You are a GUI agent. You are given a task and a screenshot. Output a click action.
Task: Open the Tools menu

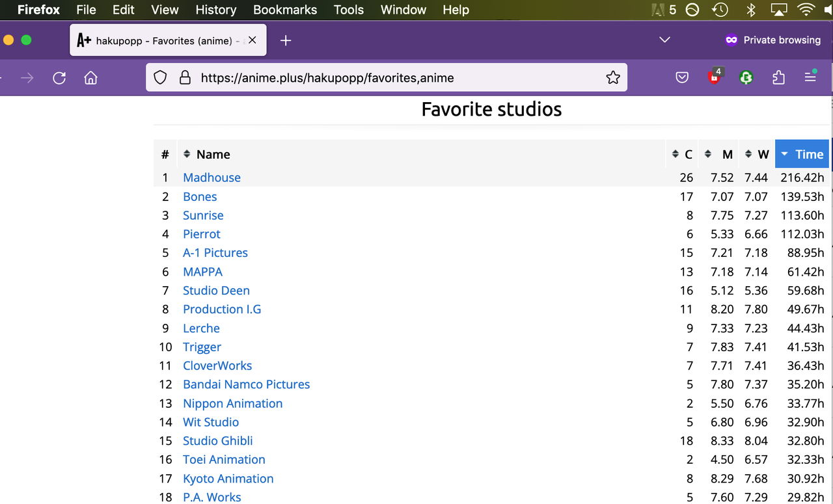349,10
